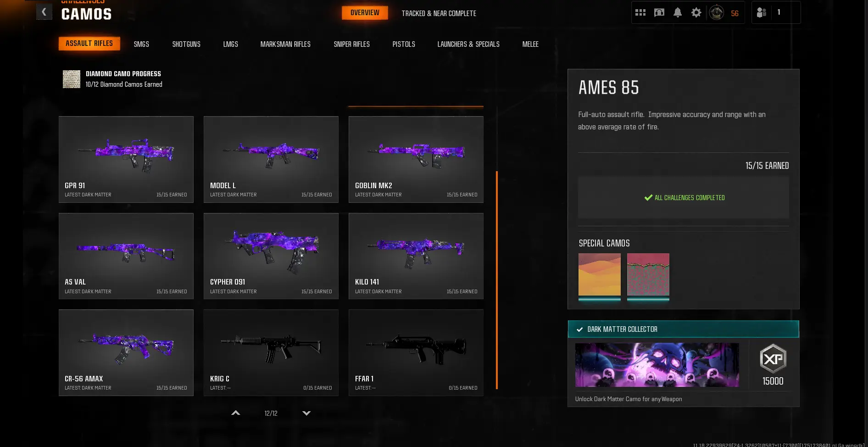Go back using the left arrow button
This screenshot has width=868, height=447.
point(44,12)
